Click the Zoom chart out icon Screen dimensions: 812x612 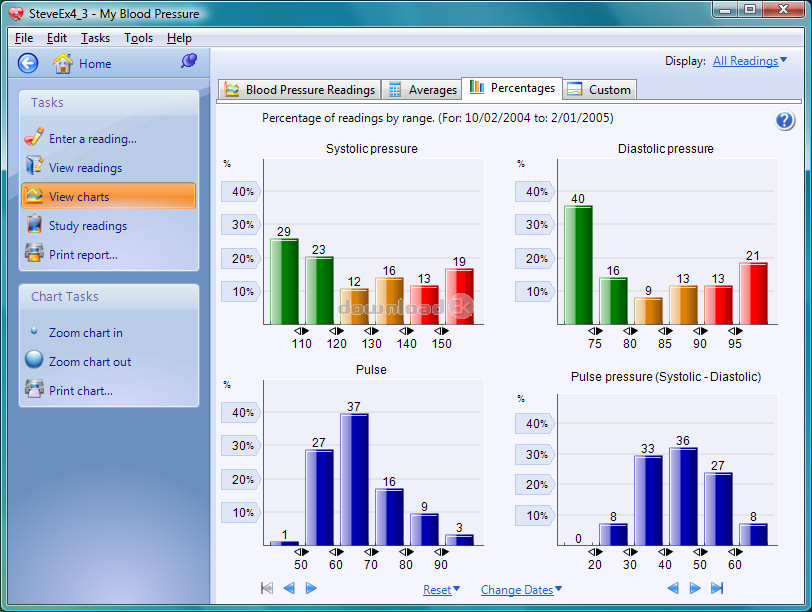tap(34, 361)
